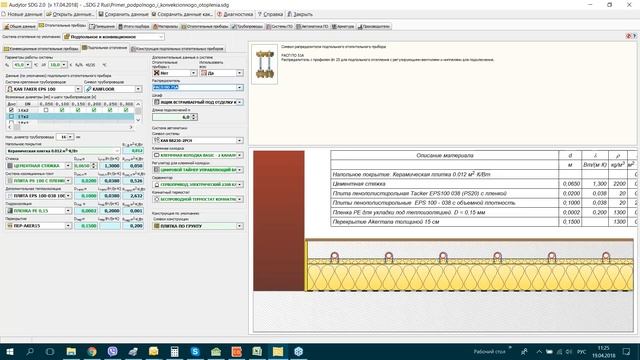Open data with Открыть данные button
640x360 pixels.
pyautogui.click(x=71, y=14)
